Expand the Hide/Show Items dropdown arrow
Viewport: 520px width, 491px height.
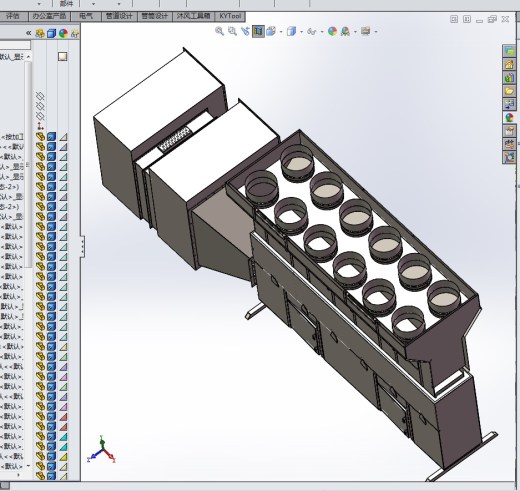[322, 32]
